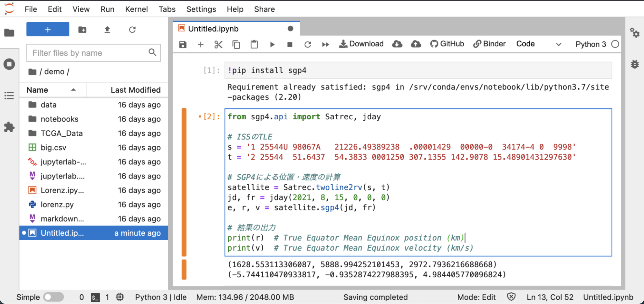The image size is (644, 304).
Task: Sort files by Name column header
Action: tap(53, 90)
